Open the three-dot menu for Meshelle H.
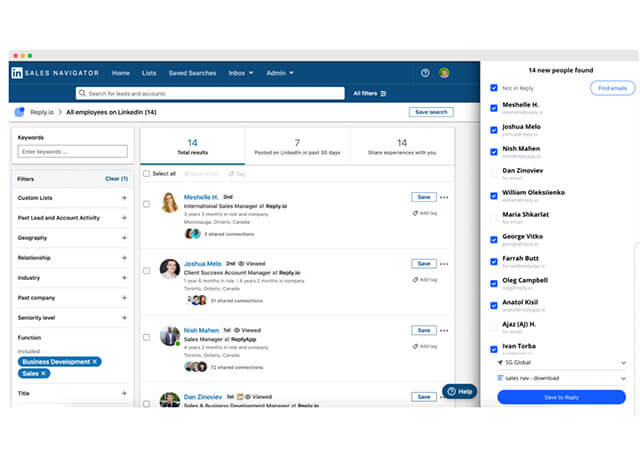Screen dimensions: 640x460 [444, 197]
